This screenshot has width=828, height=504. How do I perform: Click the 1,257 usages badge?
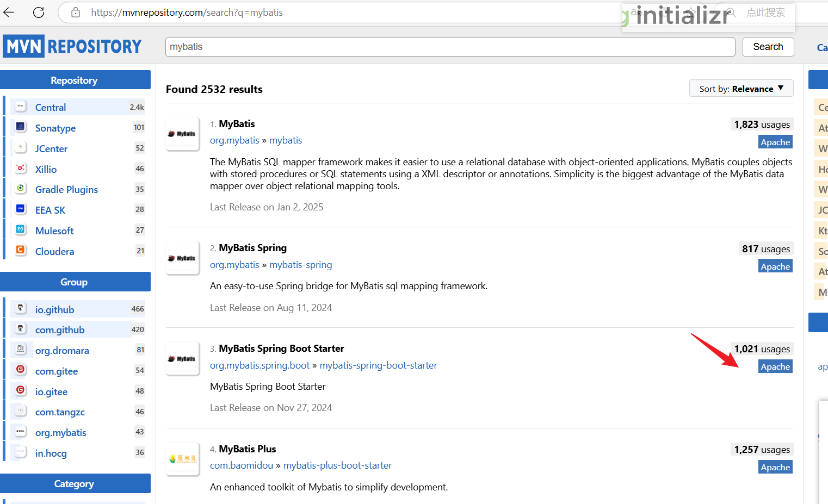click(762, 450)
